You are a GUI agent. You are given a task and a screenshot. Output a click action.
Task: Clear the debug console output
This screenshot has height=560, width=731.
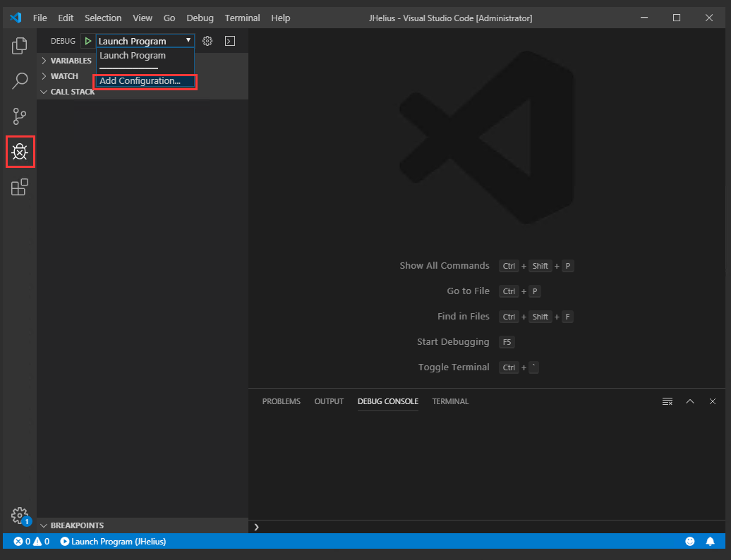point(667,401)
